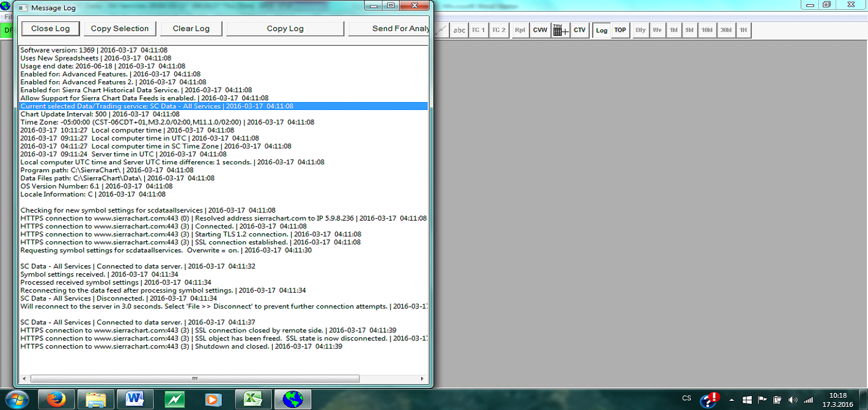Open the media player taskbar icon
Viewport: 868px width, 410px height.
(x=214, y=400)
